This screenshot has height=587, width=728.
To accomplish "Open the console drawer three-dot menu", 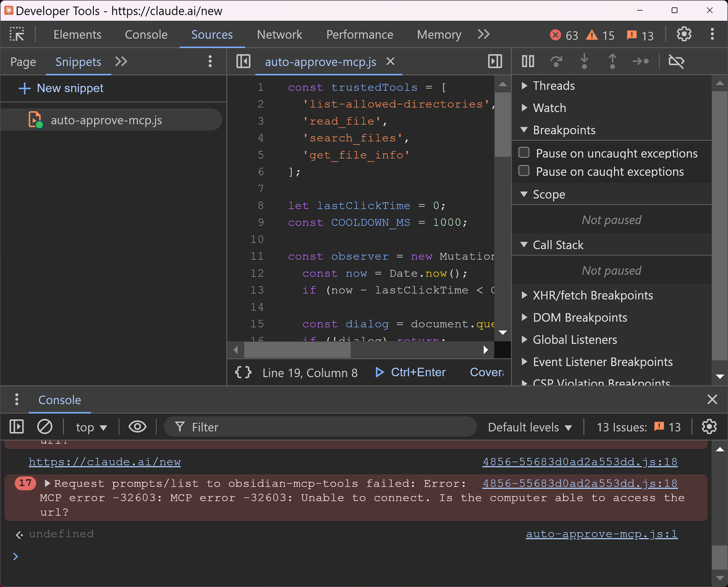I will click(x=16, y=400).
